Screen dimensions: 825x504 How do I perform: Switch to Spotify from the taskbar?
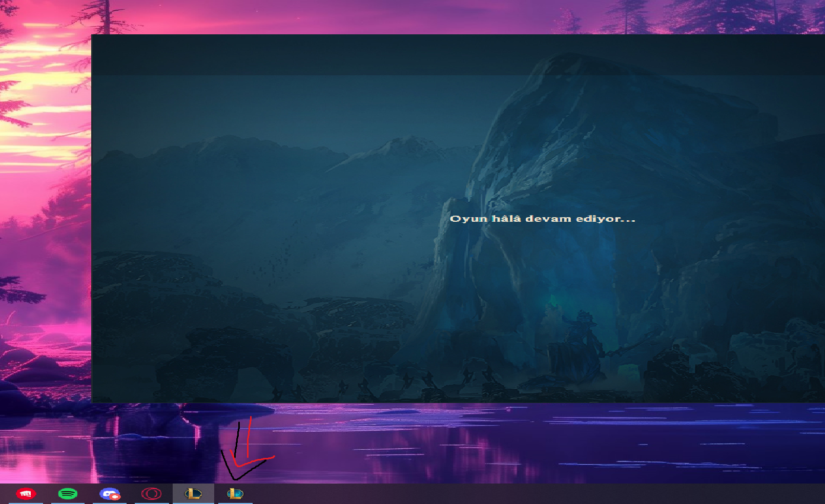68,494
